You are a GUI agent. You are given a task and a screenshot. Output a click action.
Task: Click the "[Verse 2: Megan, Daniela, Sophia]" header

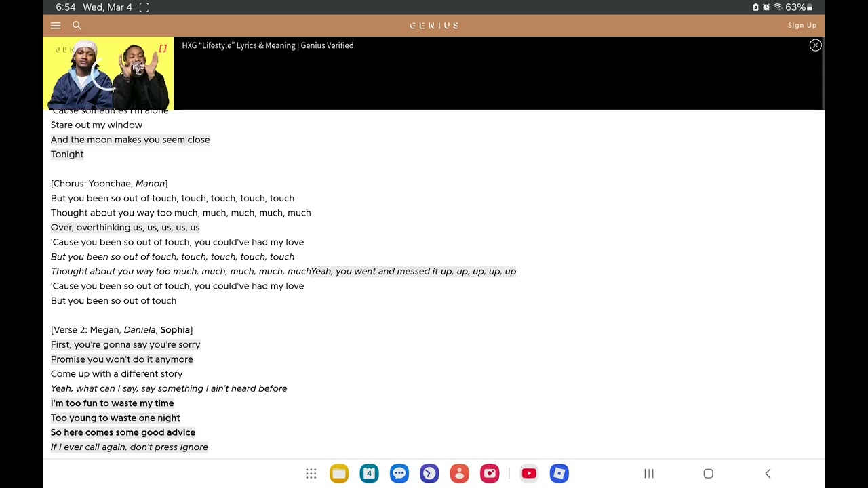coord(122,330)
